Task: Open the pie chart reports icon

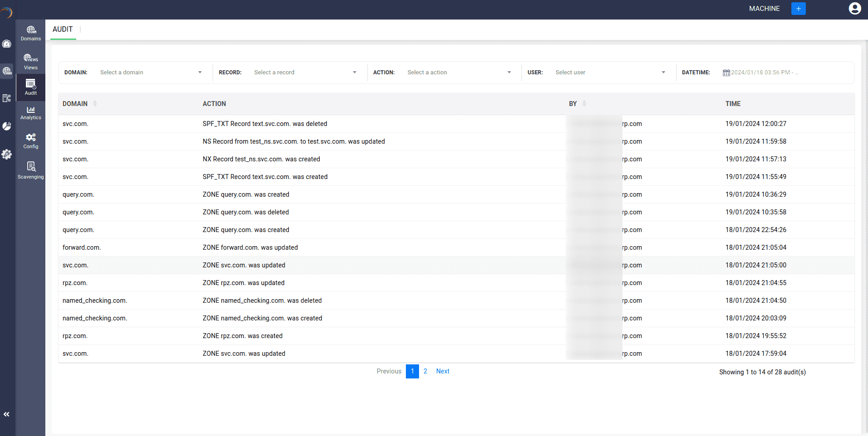Action: (7, 126)
